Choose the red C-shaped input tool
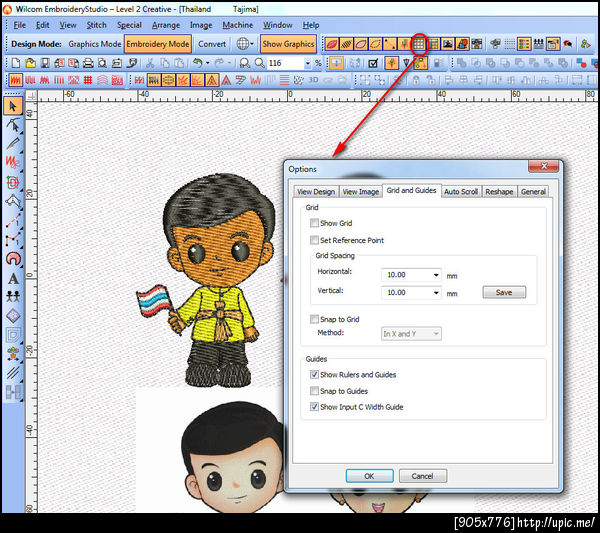The width and height of the screenshot is (600, 533). (x=13, y=259)
